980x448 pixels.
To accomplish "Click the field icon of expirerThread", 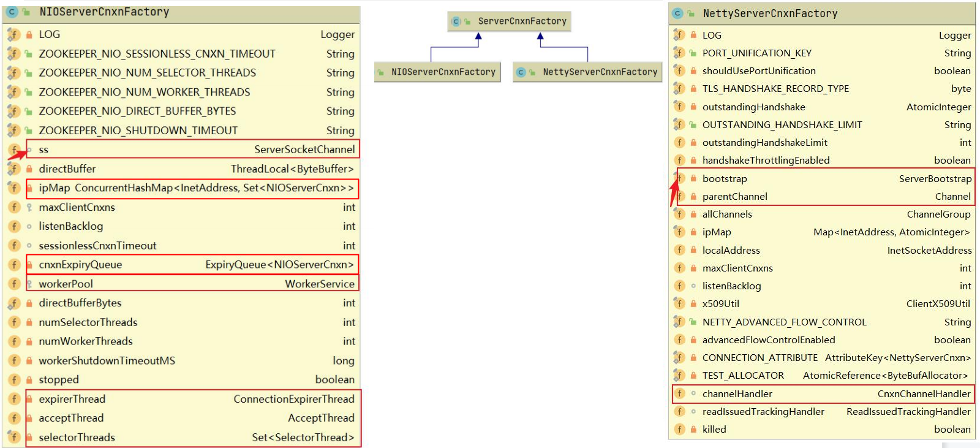I will [13, 399].
